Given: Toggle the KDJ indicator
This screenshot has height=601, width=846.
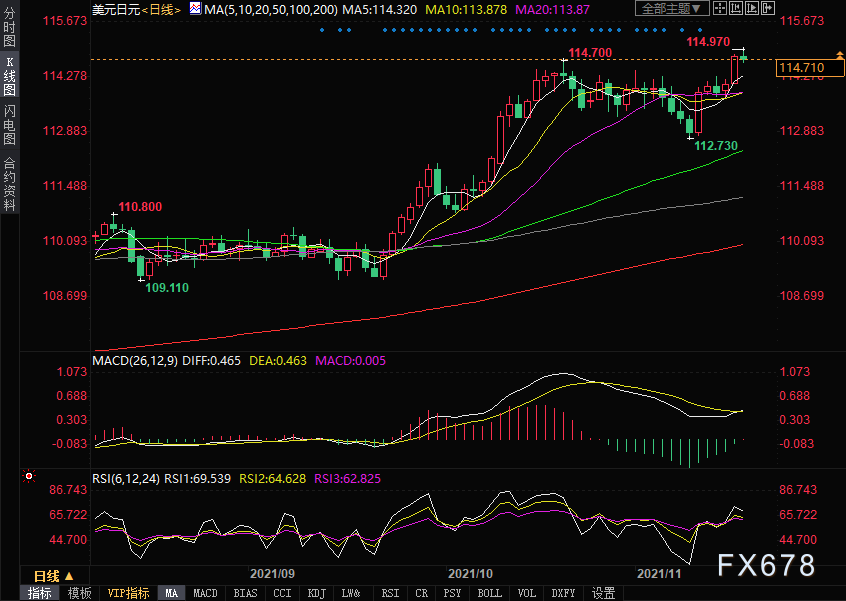Looking at the screenshot, I should click(x=316, y=593).
